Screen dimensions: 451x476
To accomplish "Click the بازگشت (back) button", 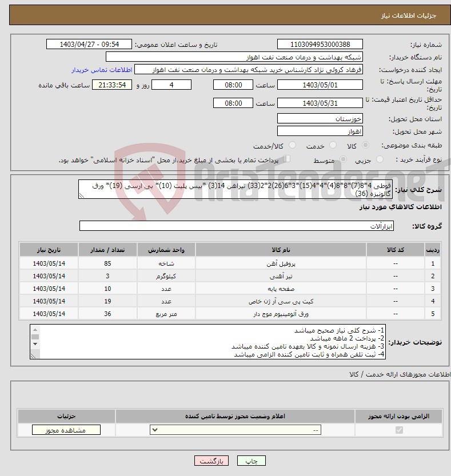I will (211, 461).
